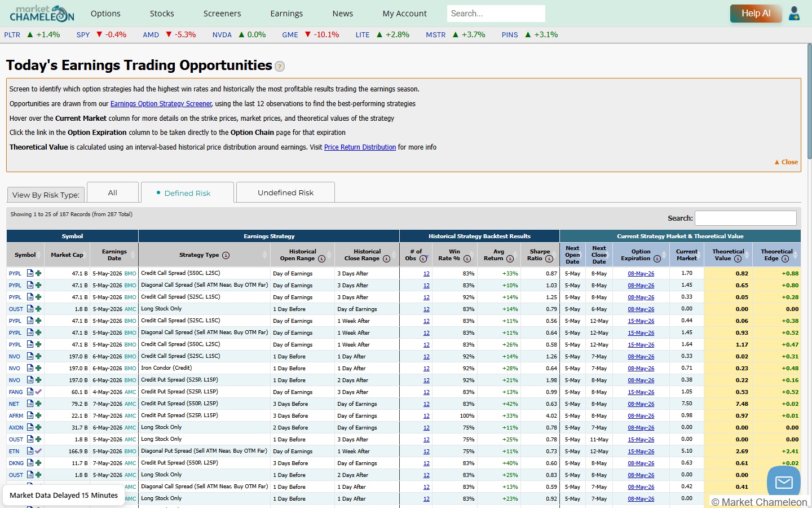Open the AFRM symbol link
Image resolution: width=812 pixels, height=508 pixels.
click(x=16, y=416)
